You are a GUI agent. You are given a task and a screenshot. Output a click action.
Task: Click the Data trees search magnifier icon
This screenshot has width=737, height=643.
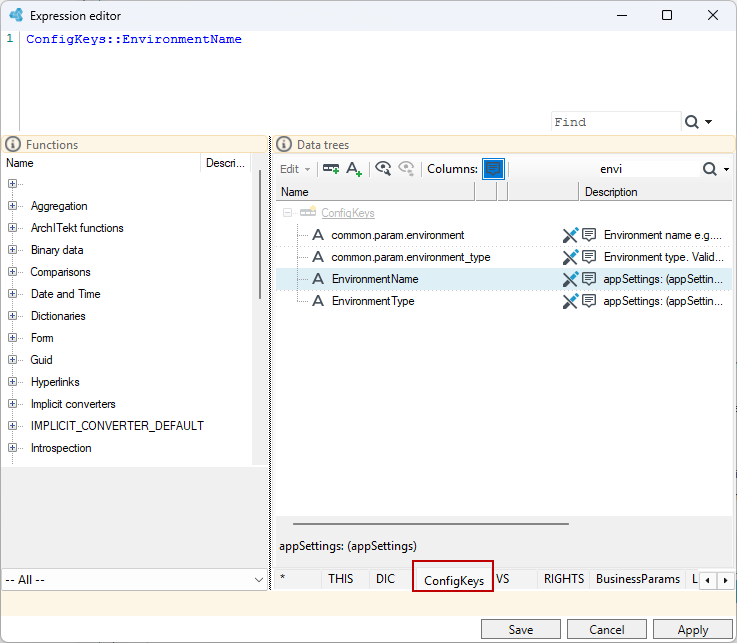coord(709,169)
